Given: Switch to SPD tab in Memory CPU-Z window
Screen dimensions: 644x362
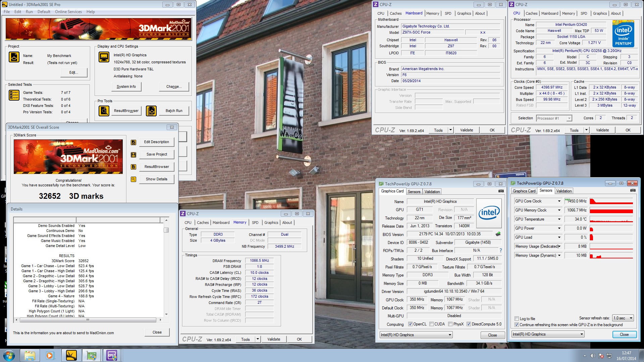Looking at the screenshot, I should [x=255, y=223].
